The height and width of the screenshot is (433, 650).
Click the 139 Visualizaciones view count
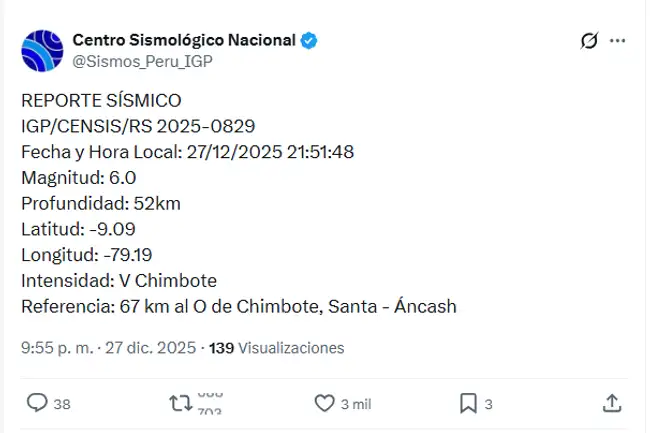tap(276, 348)
